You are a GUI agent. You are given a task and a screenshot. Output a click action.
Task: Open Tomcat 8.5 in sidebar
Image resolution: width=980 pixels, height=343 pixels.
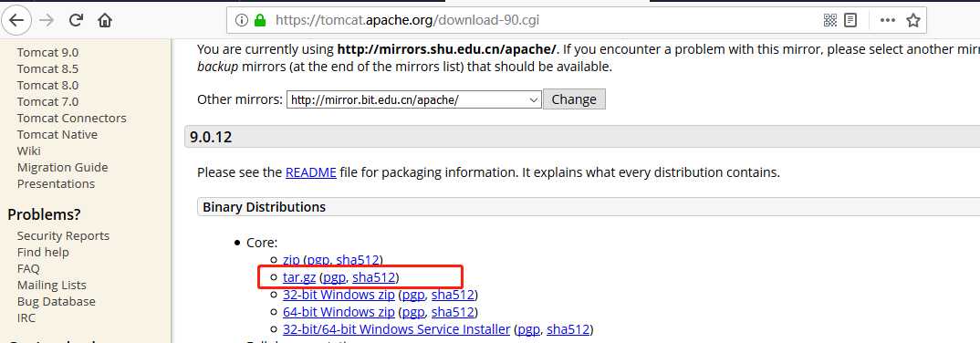point(47,68)
